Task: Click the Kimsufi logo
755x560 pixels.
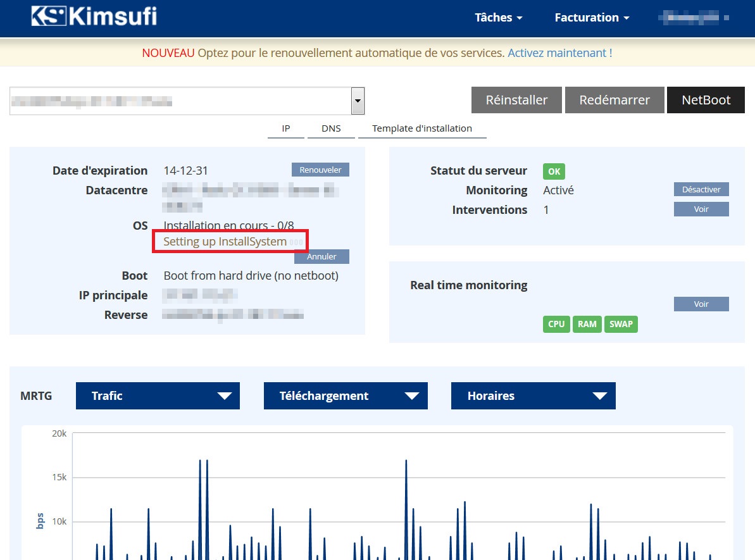Action: (x=94, y=17)
